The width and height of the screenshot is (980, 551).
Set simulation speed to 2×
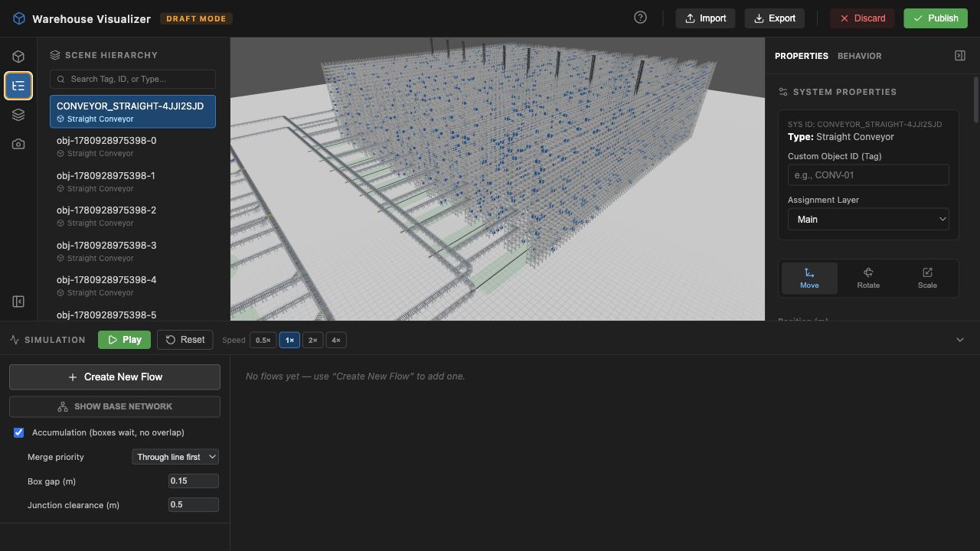pyautogui.click(x=312, y=340)
